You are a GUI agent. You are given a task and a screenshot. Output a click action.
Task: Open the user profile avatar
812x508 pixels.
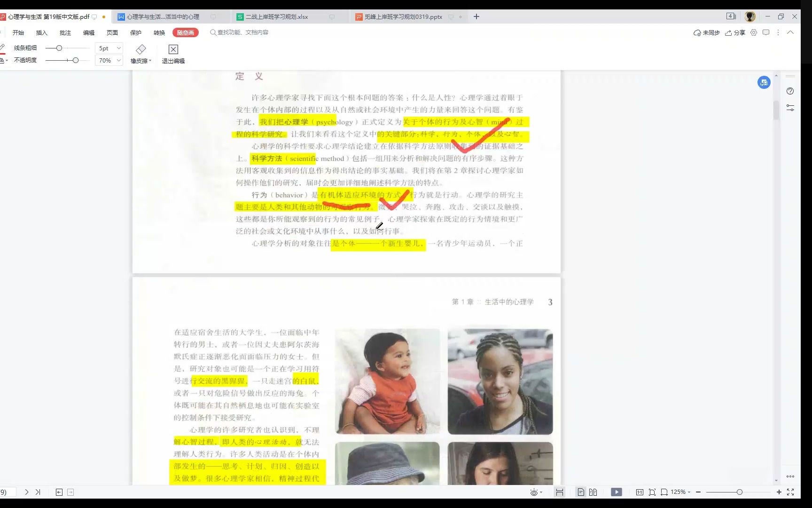point(750,16)
